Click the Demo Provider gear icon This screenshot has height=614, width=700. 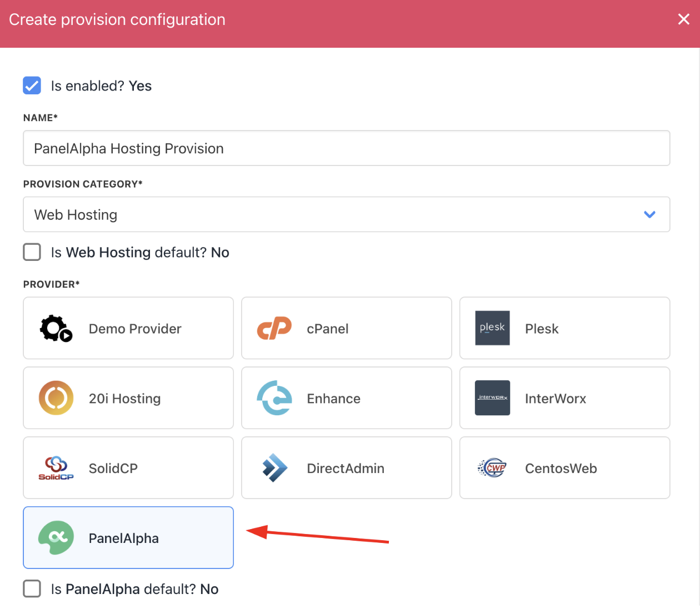pos(56,329)
